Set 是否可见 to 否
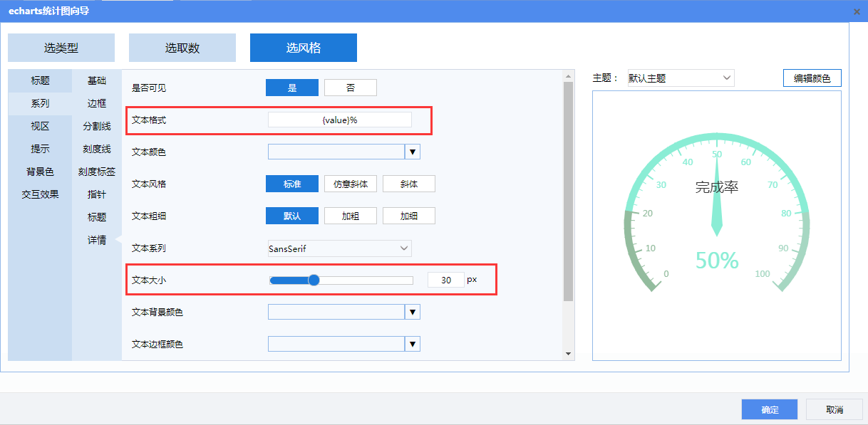Image resolution: width=868 pixels, height=425 pixels. [x=351, y=88]
